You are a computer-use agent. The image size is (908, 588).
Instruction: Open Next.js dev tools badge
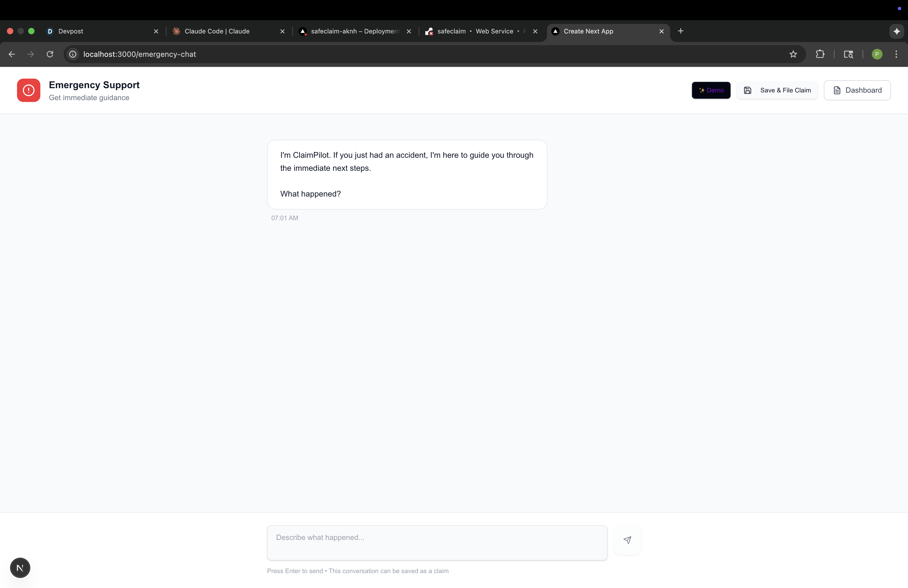tap(20, 568)
